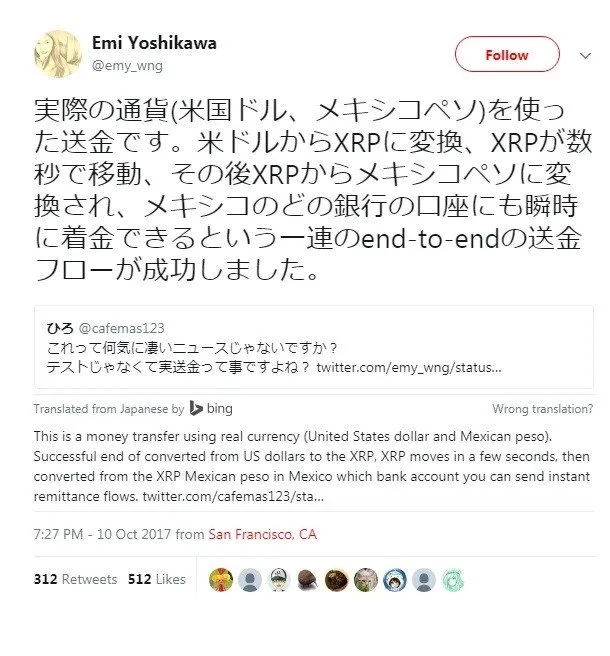
Task: Expand the tweet options chevron menu
Action: point(585,55)
